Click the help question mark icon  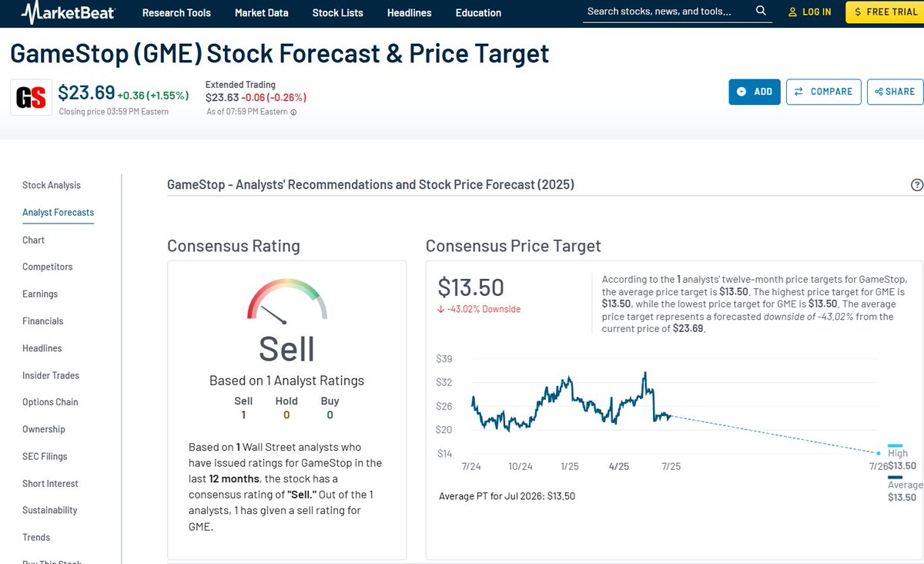(x=916, y=185)
